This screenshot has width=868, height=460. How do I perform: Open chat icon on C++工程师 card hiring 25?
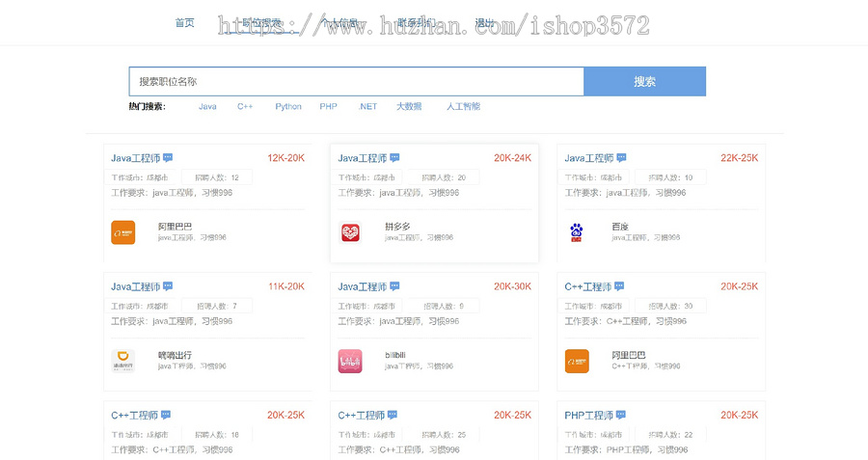(x=393, y=415)
